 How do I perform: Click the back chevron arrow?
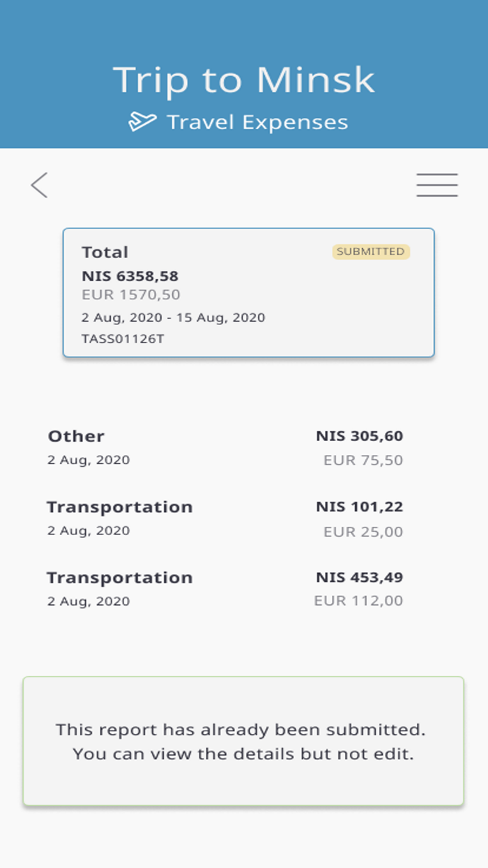[x=39, y=185]
